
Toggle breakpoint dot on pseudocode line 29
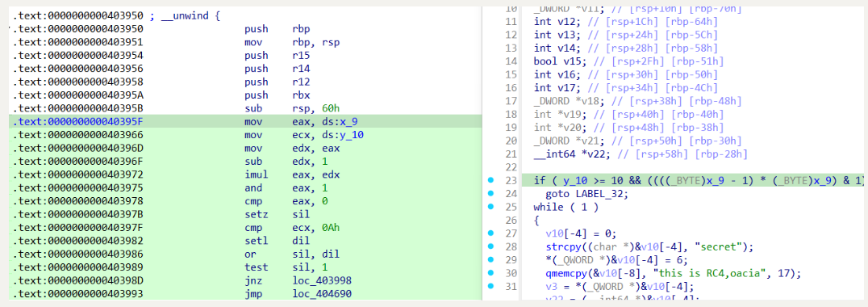(x=490, y=259)
